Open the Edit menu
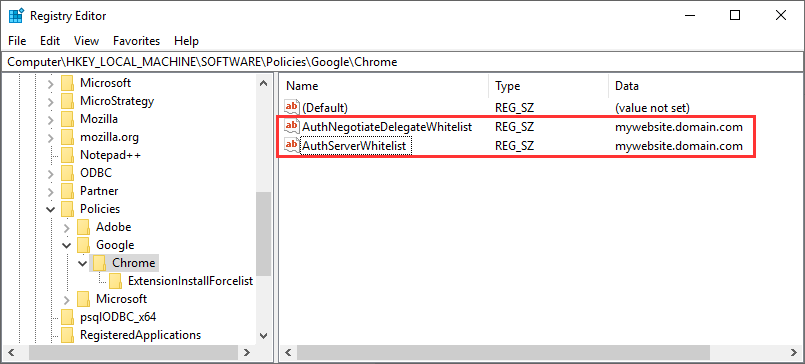 (x=50, y=41)
